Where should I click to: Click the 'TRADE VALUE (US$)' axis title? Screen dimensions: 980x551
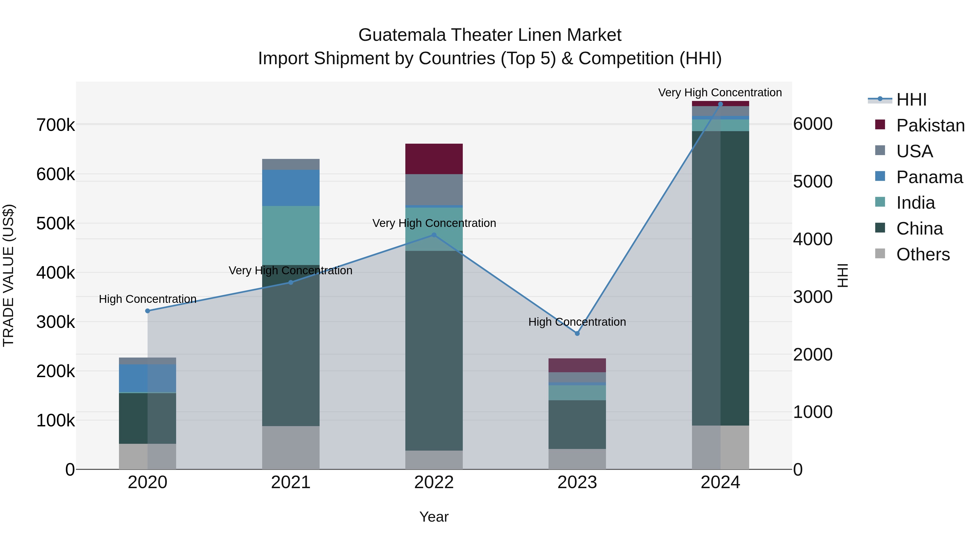point(8,275)
